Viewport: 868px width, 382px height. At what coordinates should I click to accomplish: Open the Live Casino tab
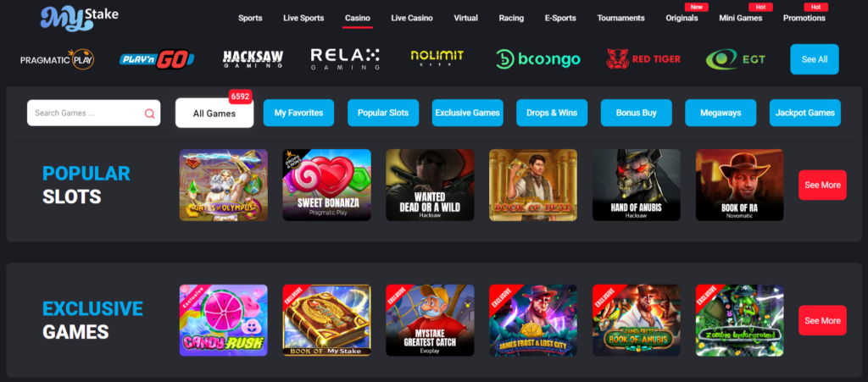coord(412,19)
